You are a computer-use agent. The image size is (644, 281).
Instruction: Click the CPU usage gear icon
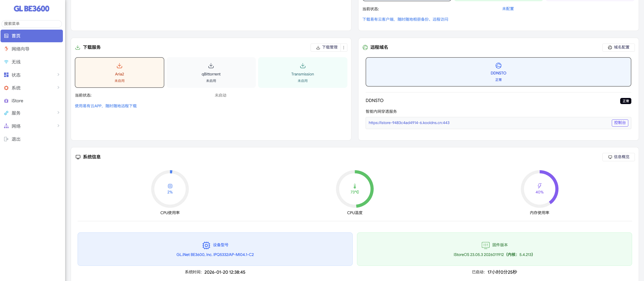click(x=170, y=186)
